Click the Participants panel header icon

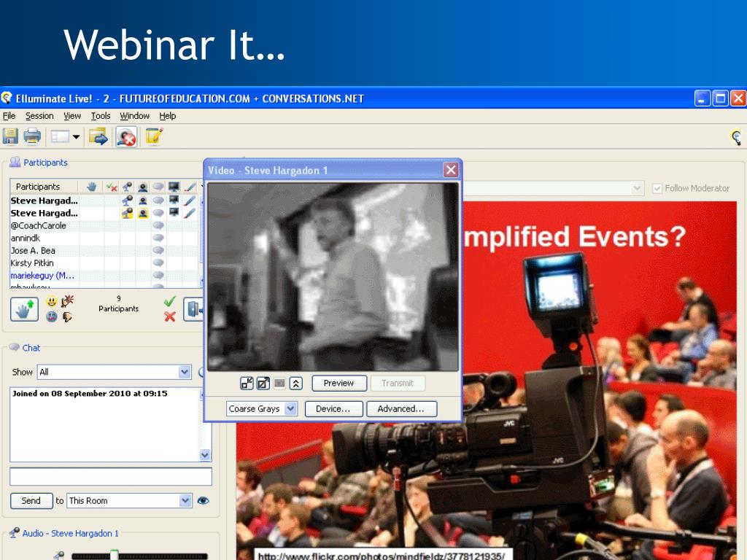point(15,163)
